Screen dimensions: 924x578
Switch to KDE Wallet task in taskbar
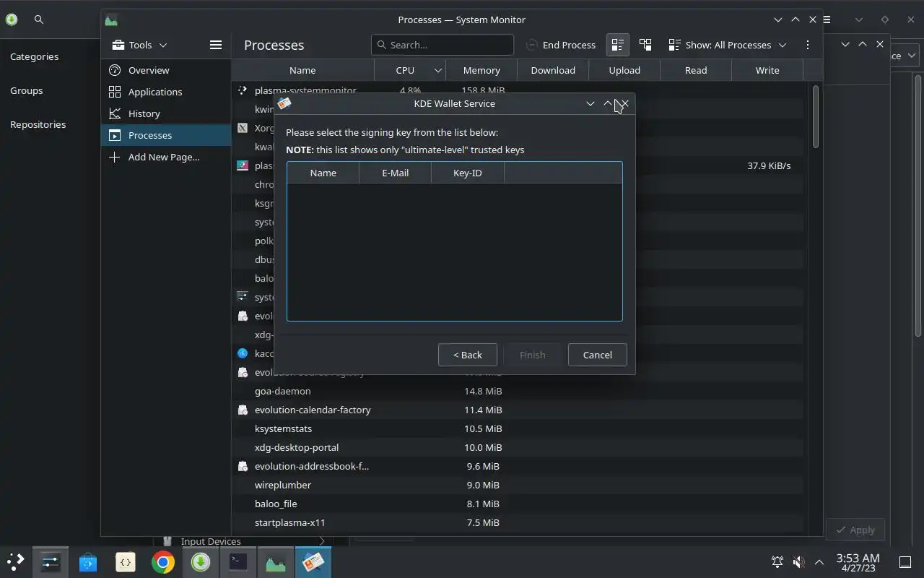coord(313,561)
